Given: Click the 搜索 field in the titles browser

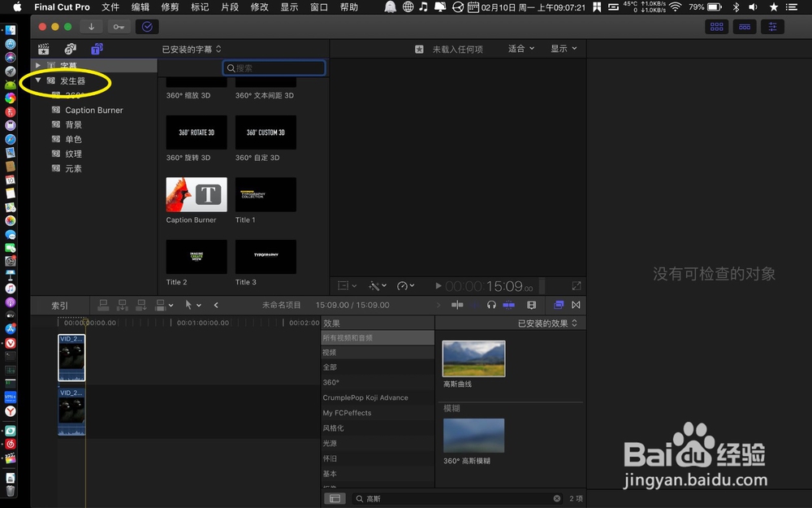Looking at the screenshot, I should pos(274,68).
